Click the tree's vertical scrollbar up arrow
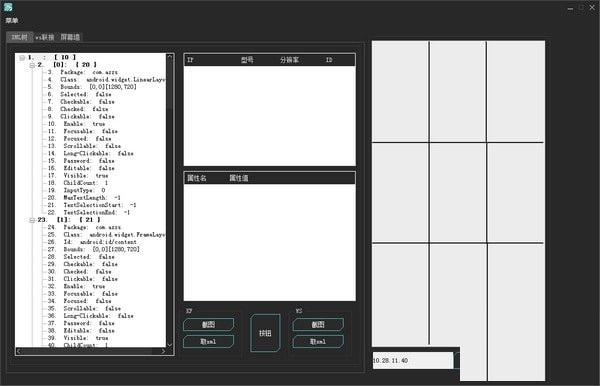Screen dimensions: 600x386 (170, 57)
